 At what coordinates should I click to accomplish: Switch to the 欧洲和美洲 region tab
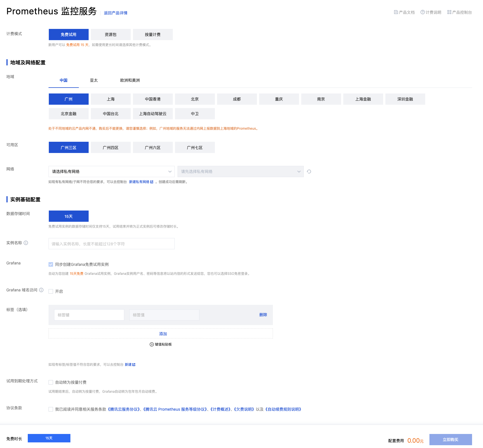click(130, 81)
